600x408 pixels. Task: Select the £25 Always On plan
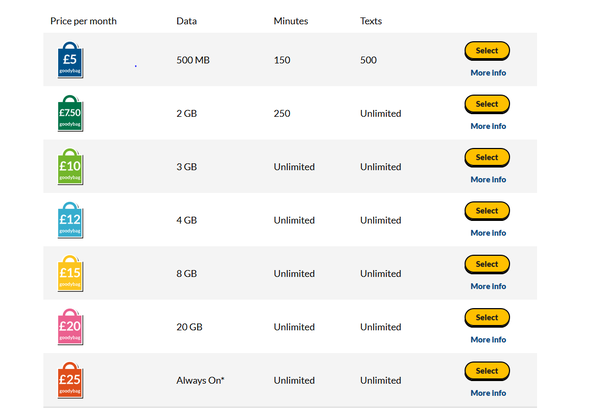487,371
